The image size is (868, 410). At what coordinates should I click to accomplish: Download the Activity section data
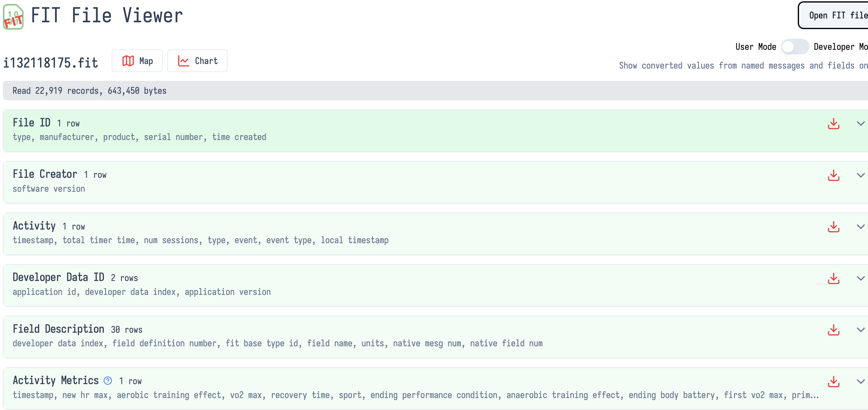tap(833, 227)
